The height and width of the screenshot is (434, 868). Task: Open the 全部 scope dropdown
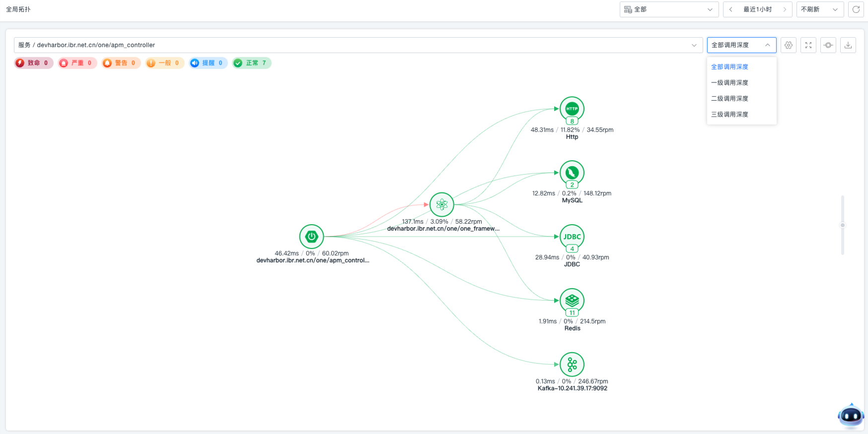click(669, 9)
